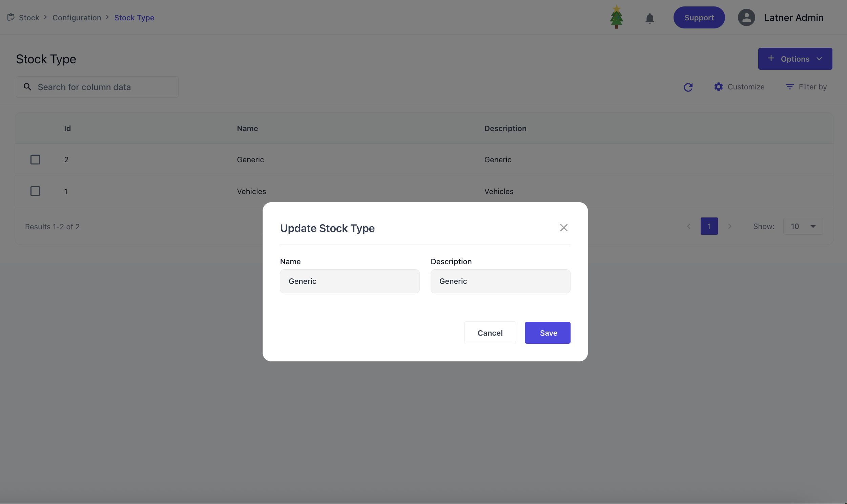Open Customize via the gear icon
847x504 pixels.
pyautogui.click(x=718, y=87)
